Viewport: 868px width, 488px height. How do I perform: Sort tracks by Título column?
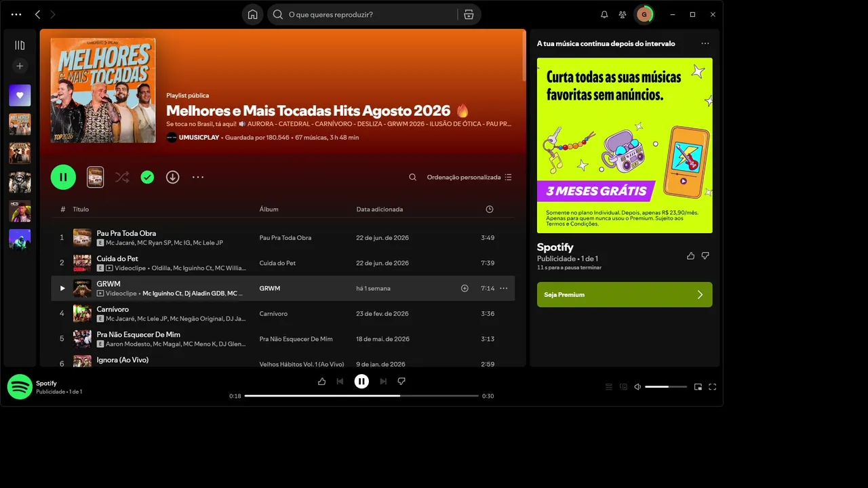coord(81,209)
